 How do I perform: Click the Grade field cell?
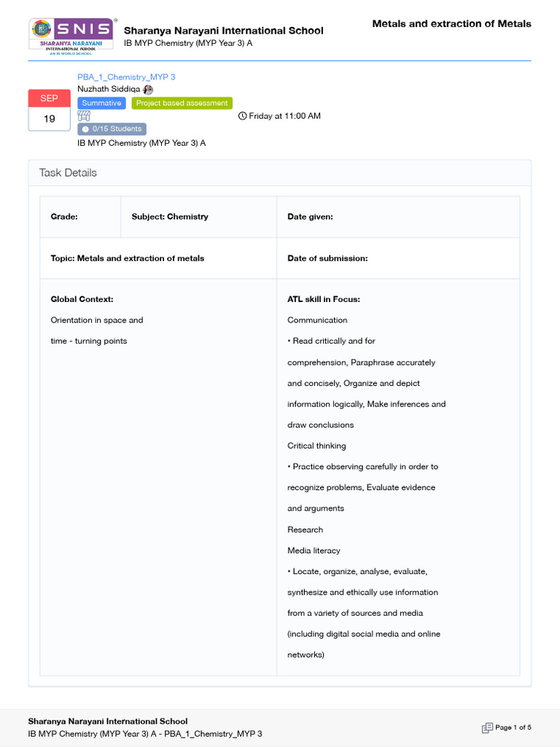[x=80, y=217]
